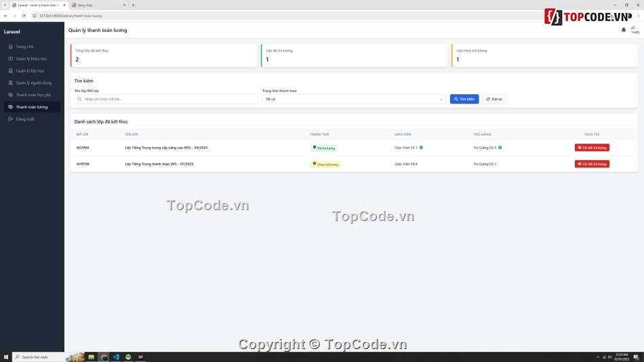The height and width of the screenshot is (362, 644).
Task: Open Chi tiết trả lương for AV2904
Action: point(592,148)
